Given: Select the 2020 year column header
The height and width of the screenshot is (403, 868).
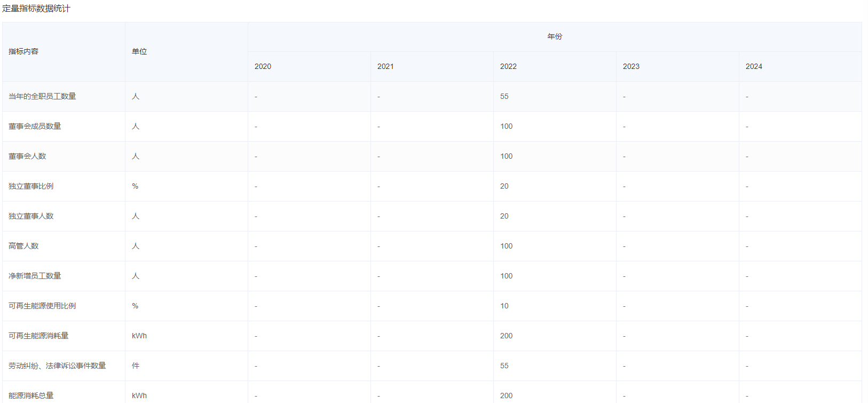Looking at the screenshot, I should coord(263,66).
